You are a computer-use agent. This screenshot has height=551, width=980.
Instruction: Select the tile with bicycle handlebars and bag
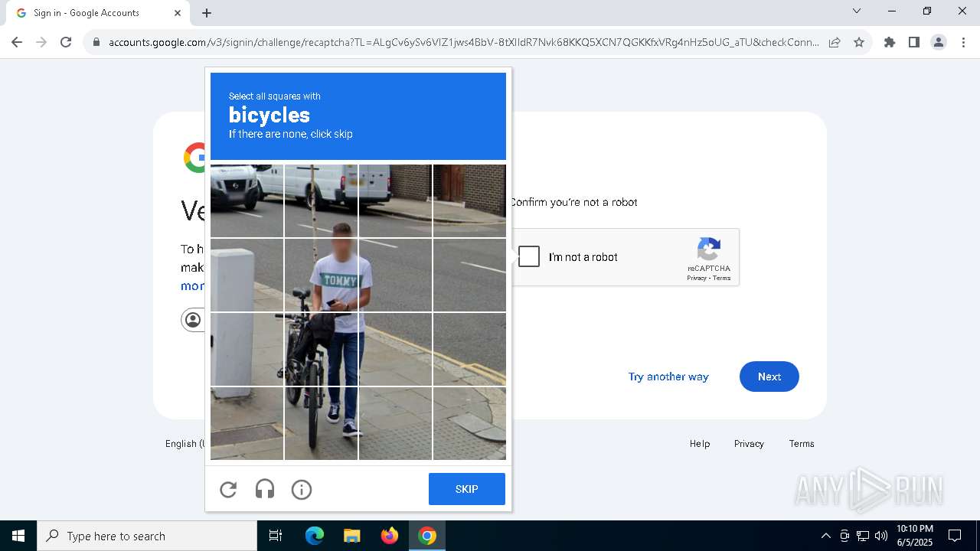coord(321,350)
